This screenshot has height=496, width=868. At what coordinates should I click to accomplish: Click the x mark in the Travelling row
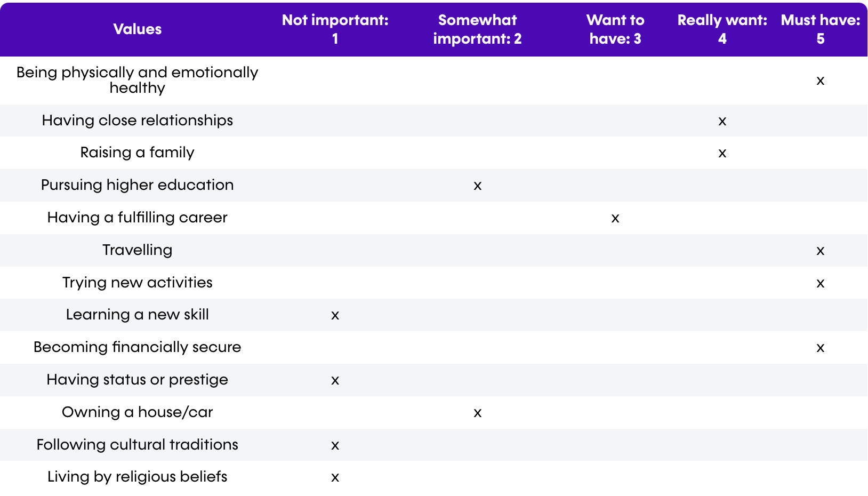coord(820,251)
